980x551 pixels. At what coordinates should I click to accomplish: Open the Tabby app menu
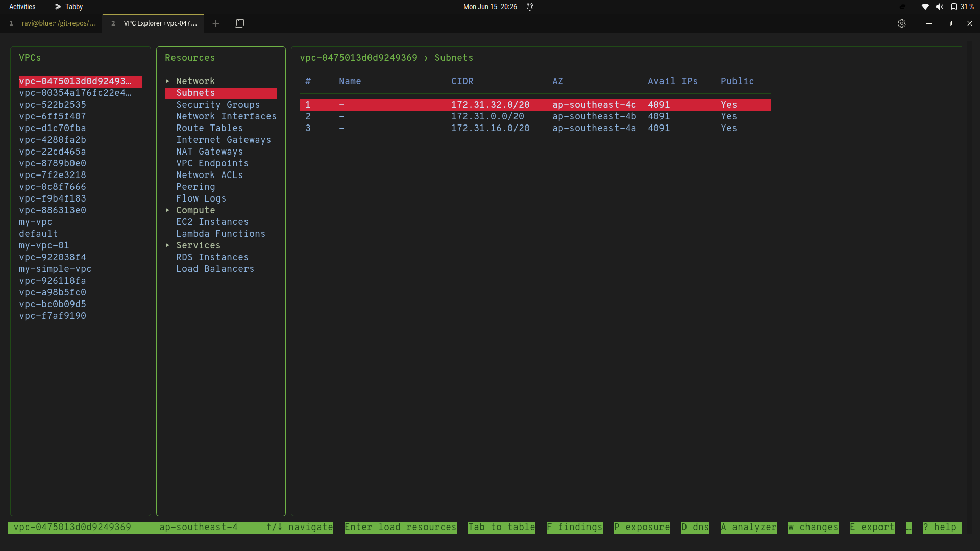click(x=69, y=7)
